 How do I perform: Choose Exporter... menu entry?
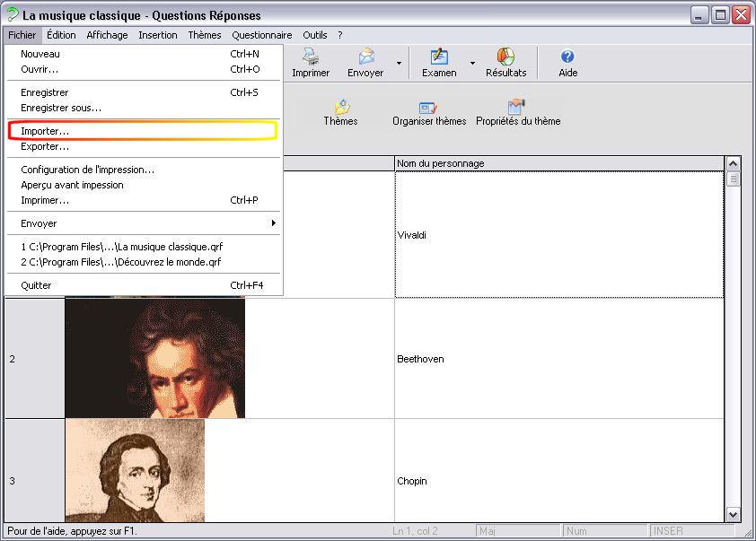point(143,146)
